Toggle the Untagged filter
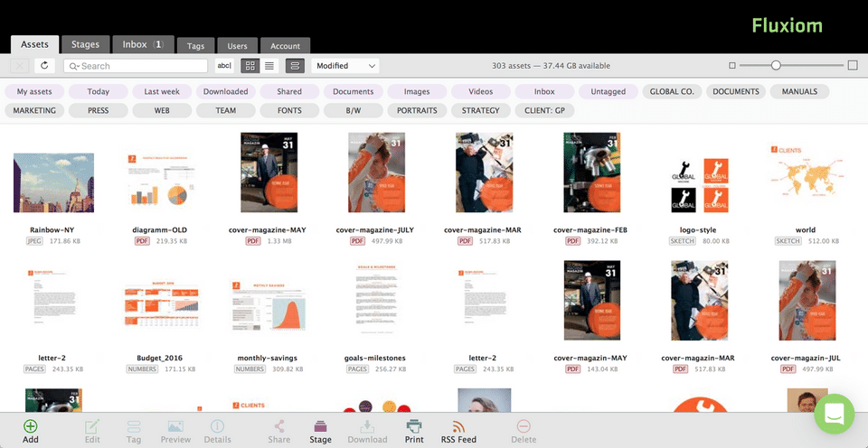 (608, 92)
